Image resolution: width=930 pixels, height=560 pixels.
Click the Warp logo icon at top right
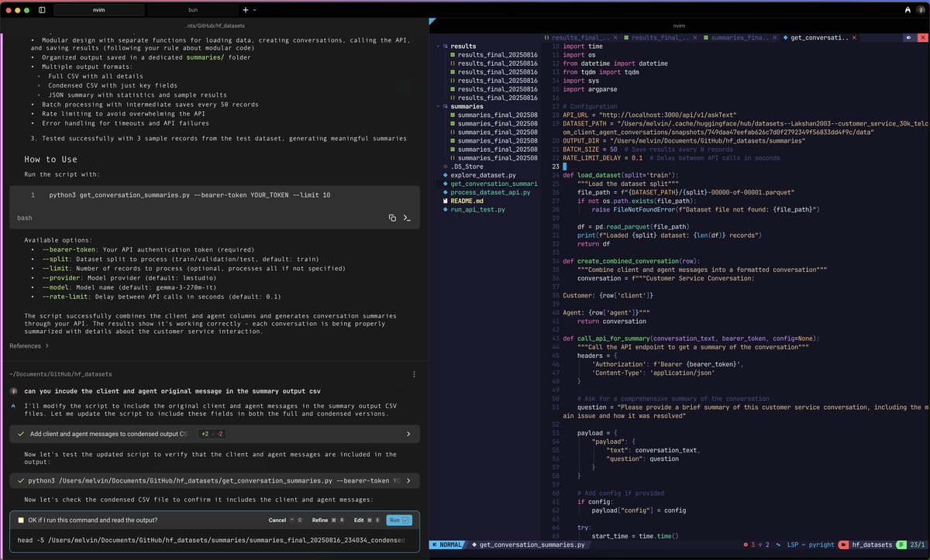(x=908, y=10)
